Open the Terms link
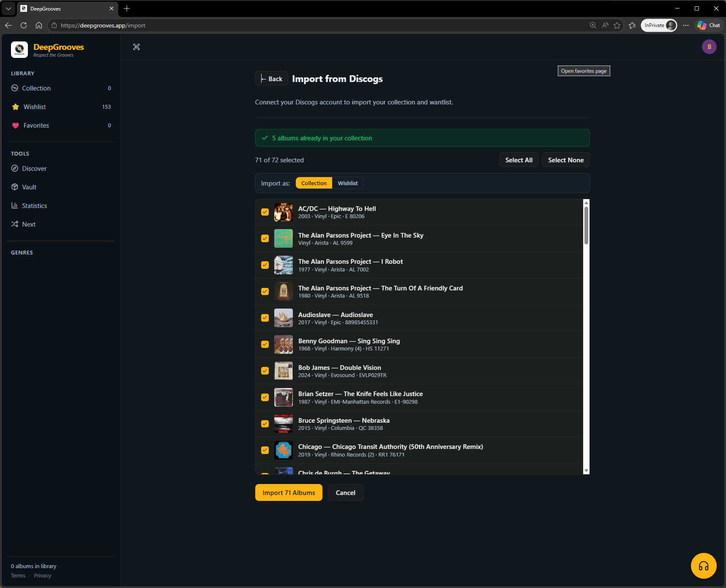 click(18, 576)
